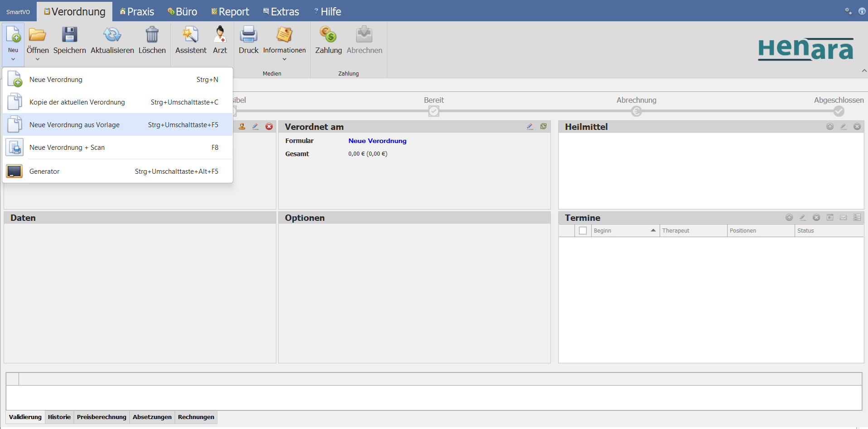Click the Abgeschlossen status checkmark
Image resolution: width=868 pixels, height=429 pixels.
click(x=839, y=111)
